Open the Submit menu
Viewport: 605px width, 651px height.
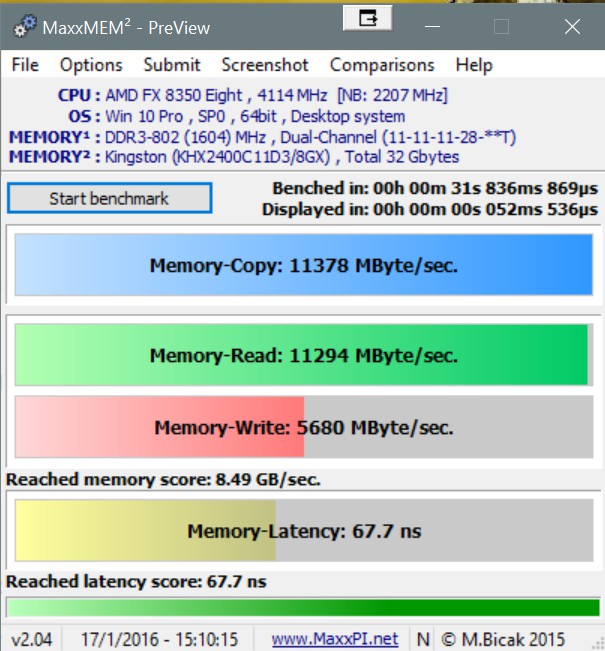tap(172, 65)
